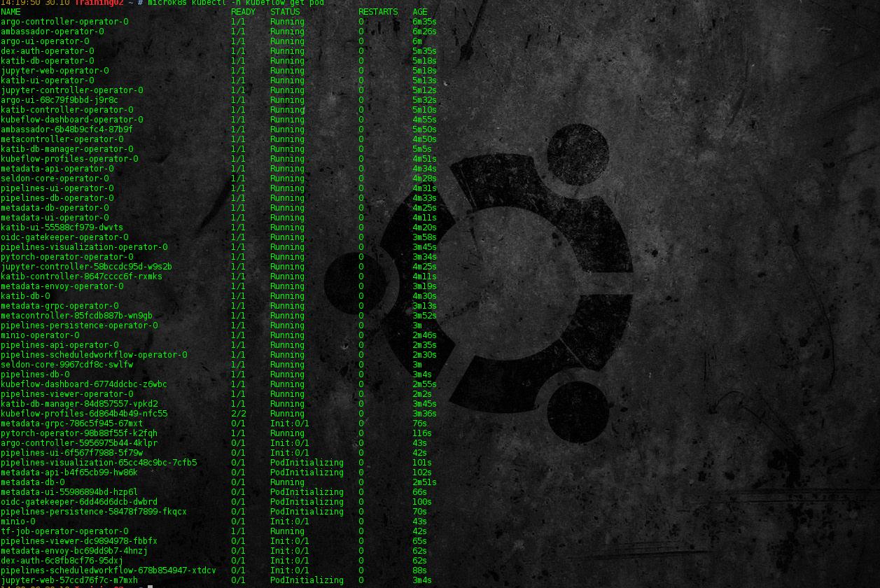Select pod name metacontroller-85fcdb887b-wn9gb
This screenshot has height=588, width=880.
[x=77, y=316]
